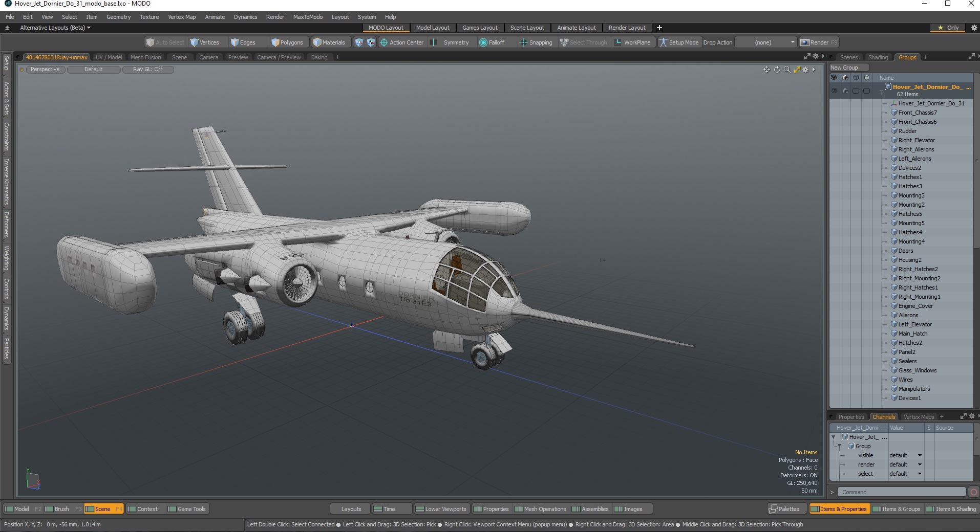Switch to the UV / Model viewport tab
The height and width of the screenshot is (532, 980).
(x=109, y=57)
